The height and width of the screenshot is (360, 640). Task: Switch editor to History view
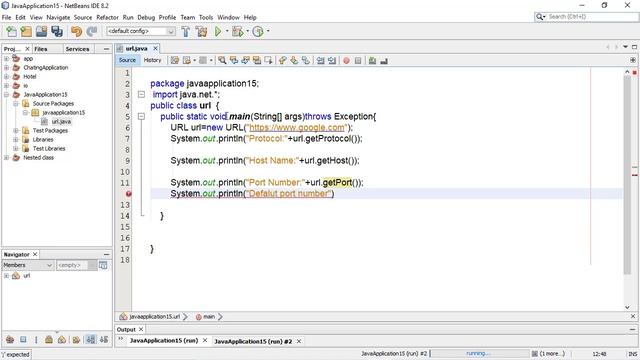pyautogui.click(x=153, y=60)
